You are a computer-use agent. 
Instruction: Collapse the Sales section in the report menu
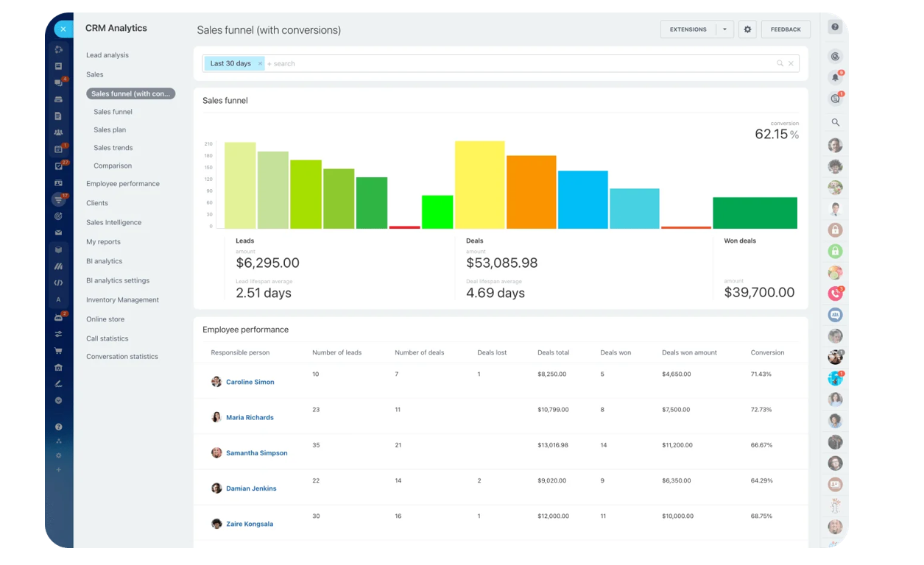[x=94, y=74]
